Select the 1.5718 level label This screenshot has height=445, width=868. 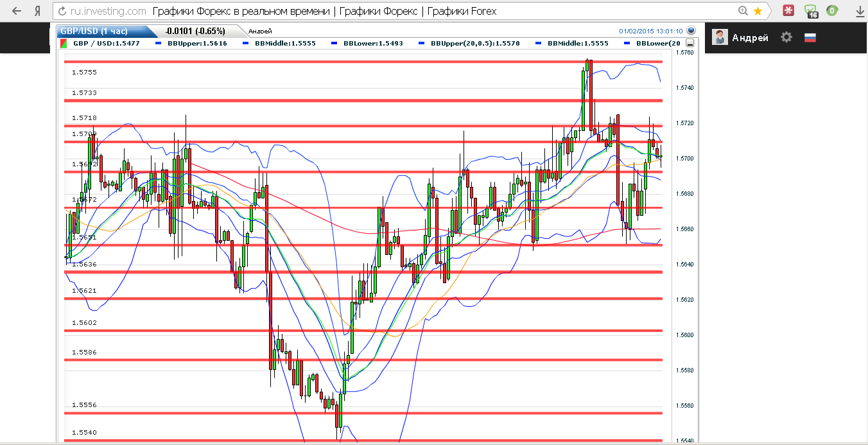coord(84,118)
